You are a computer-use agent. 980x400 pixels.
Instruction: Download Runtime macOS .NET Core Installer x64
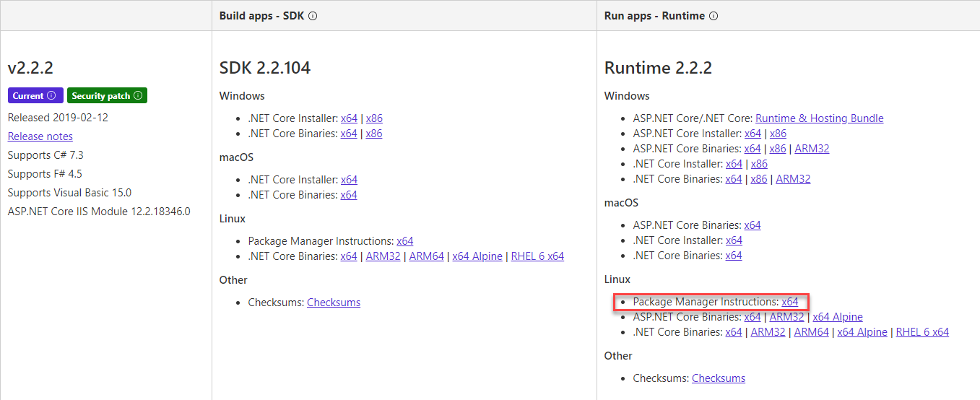point(734,240)
